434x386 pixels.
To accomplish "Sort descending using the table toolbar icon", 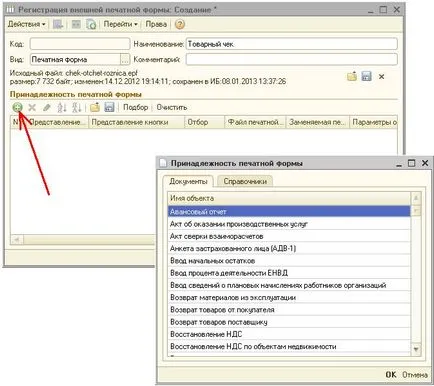I will (x=77, y=107).
